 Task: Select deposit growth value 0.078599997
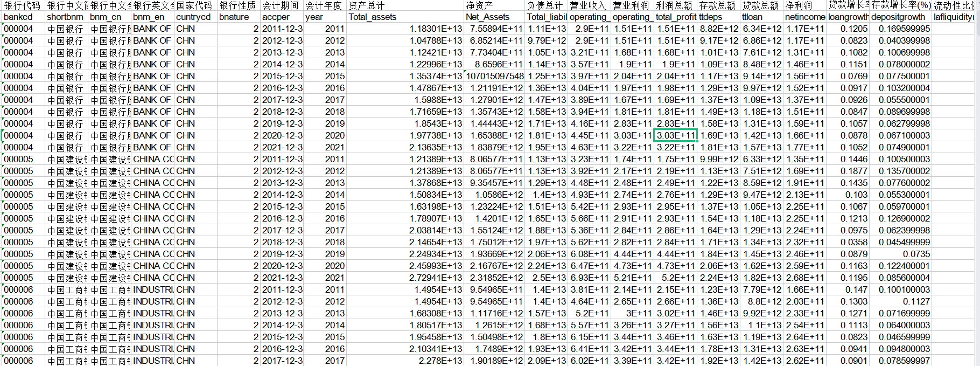click(901, 361)
